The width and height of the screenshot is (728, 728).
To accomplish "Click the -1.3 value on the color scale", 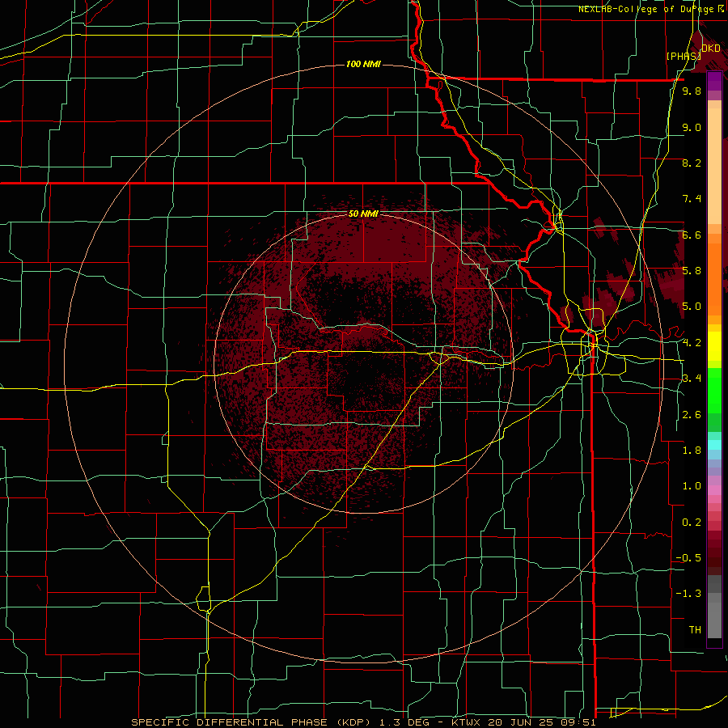I will click(x=688, y=594).
